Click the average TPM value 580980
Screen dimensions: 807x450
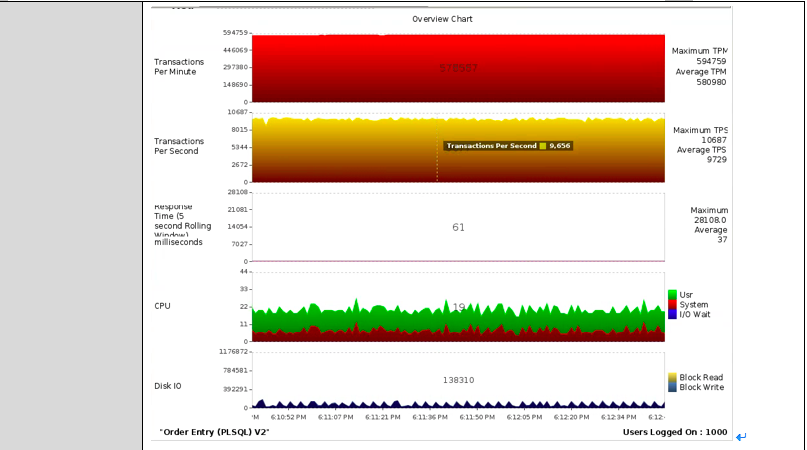pos(711,82)
